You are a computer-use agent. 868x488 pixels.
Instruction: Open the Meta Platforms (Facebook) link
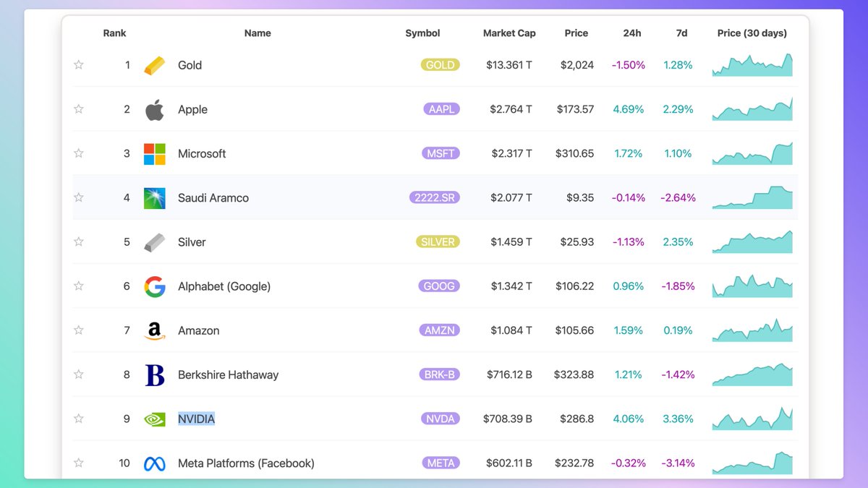pyautogui.click(x=247, y=463)
